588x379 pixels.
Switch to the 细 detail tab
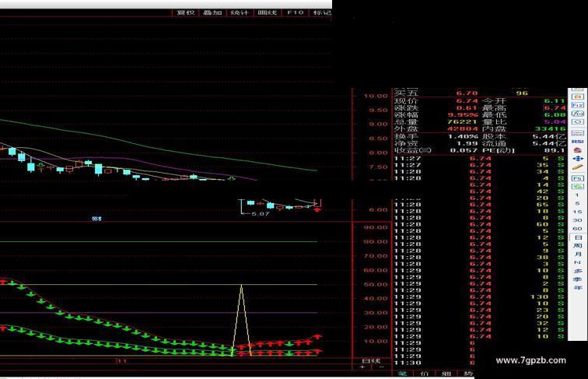(446, 374)
